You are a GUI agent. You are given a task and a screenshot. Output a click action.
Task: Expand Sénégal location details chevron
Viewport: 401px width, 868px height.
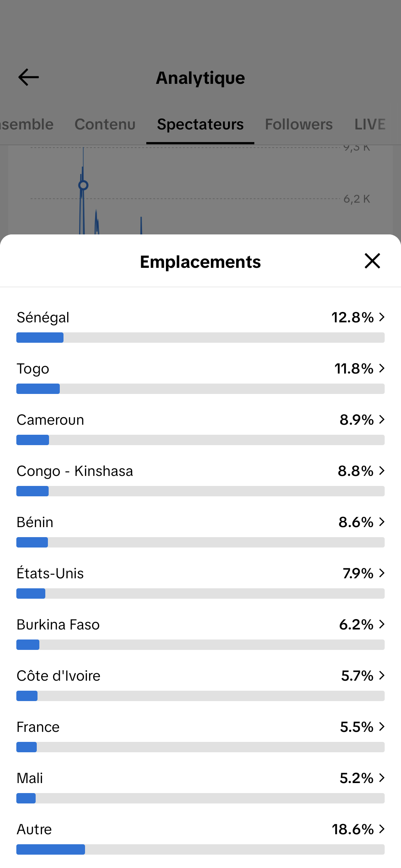pyautogui.click(x=382, y=317)
